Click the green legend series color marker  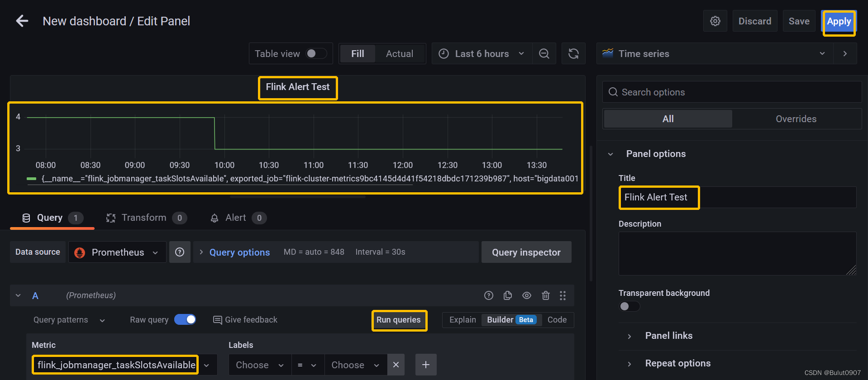click(x=31, y=179)
